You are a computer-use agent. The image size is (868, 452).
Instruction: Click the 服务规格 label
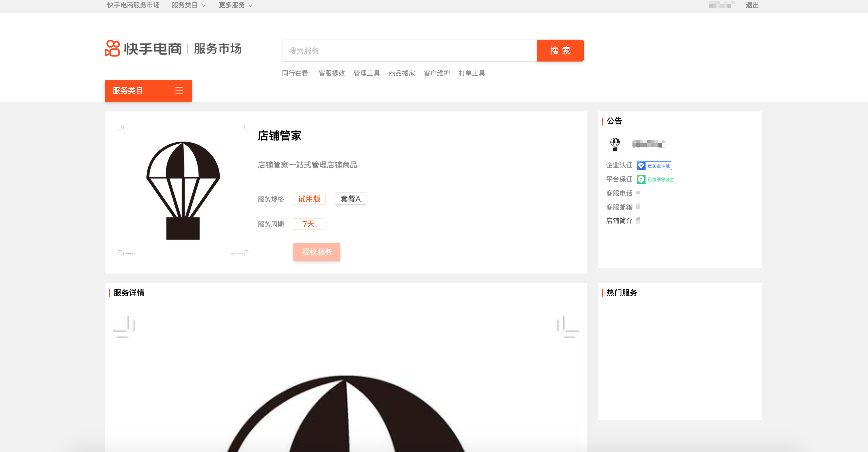click(271, 200)
